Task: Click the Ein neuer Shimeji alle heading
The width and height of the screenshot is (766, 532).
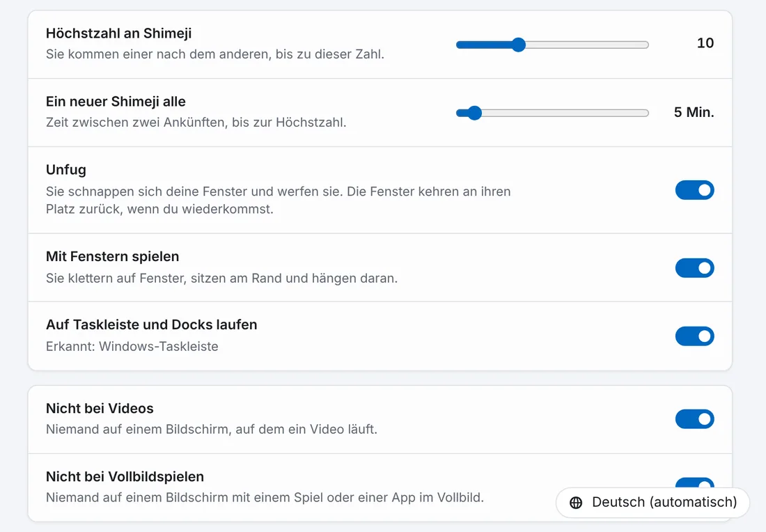Action: pos(116,102)
